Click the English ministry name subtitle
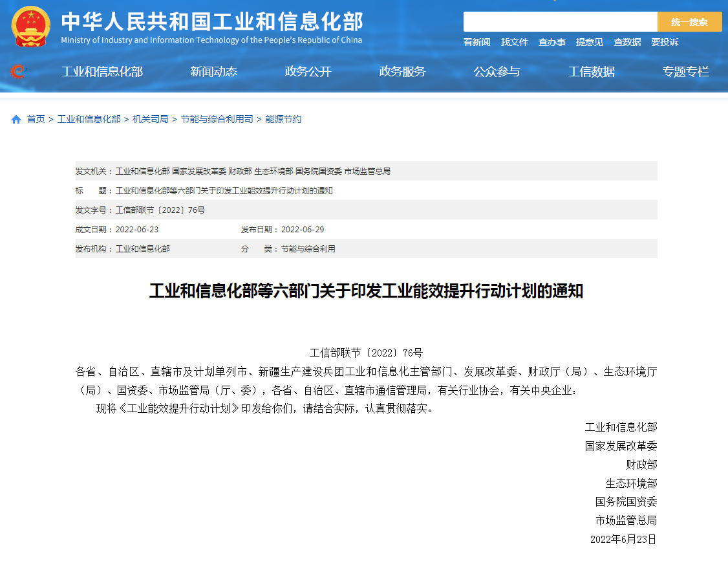 (211, 40)
